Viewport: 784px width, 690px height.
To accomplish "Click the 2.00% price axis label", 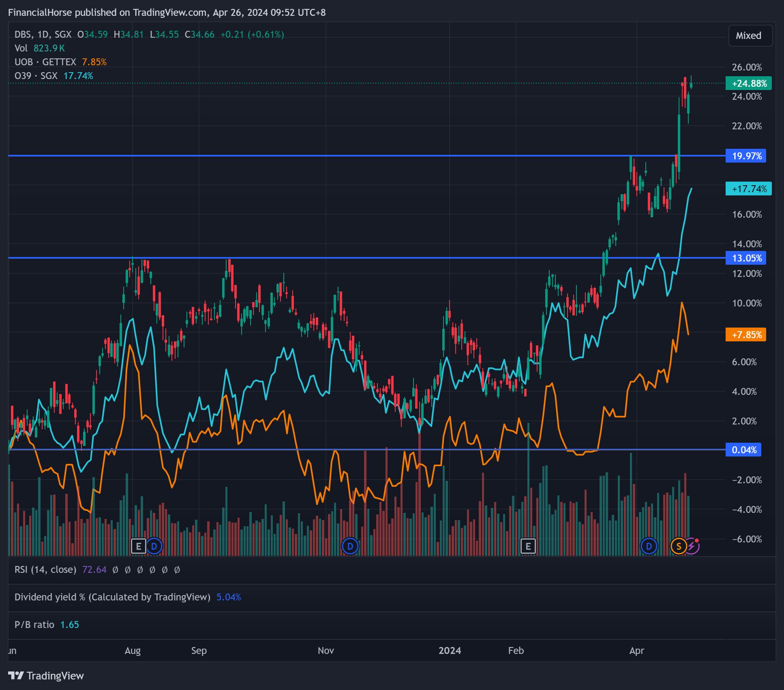I will point(744,421).
